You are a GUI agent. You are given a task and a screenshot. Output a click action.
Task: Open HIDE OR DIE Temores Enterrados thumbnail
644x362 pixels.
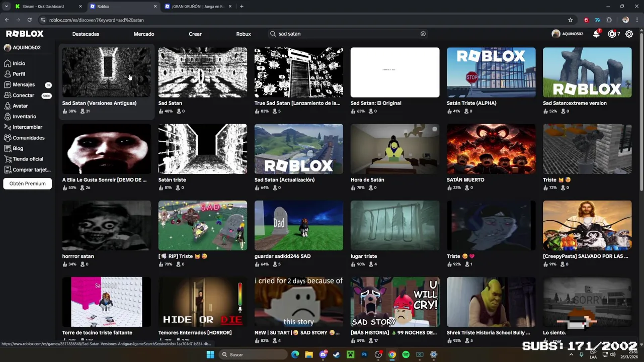[x=203, y=302]
